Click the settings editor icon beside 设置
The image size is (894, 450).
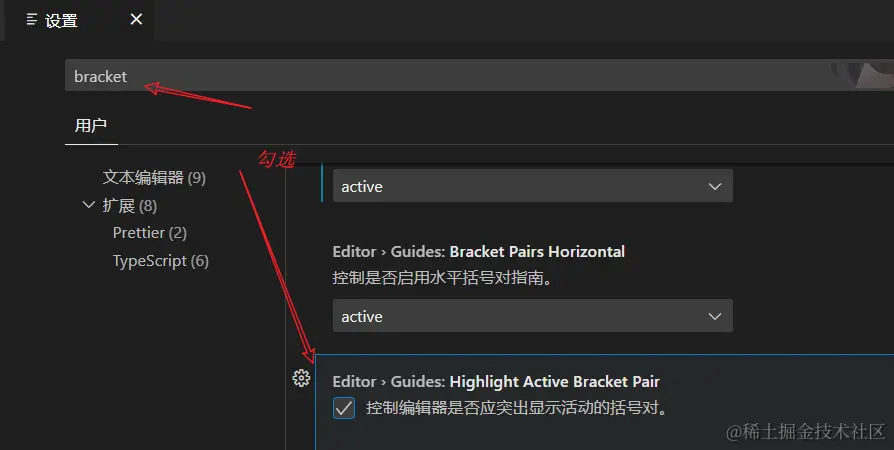[32, 20]
